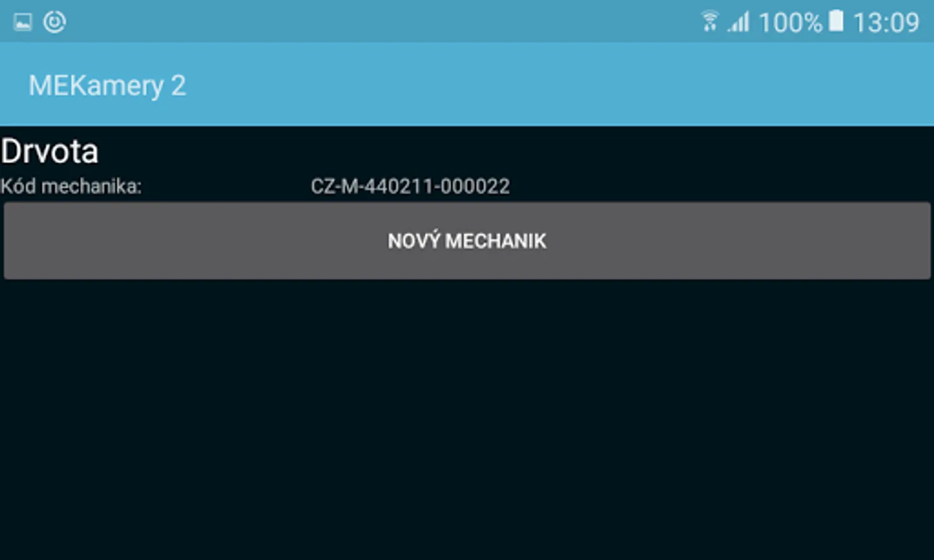Tap empty blue app bar beside MEKamery 2

tap(560, 85)
